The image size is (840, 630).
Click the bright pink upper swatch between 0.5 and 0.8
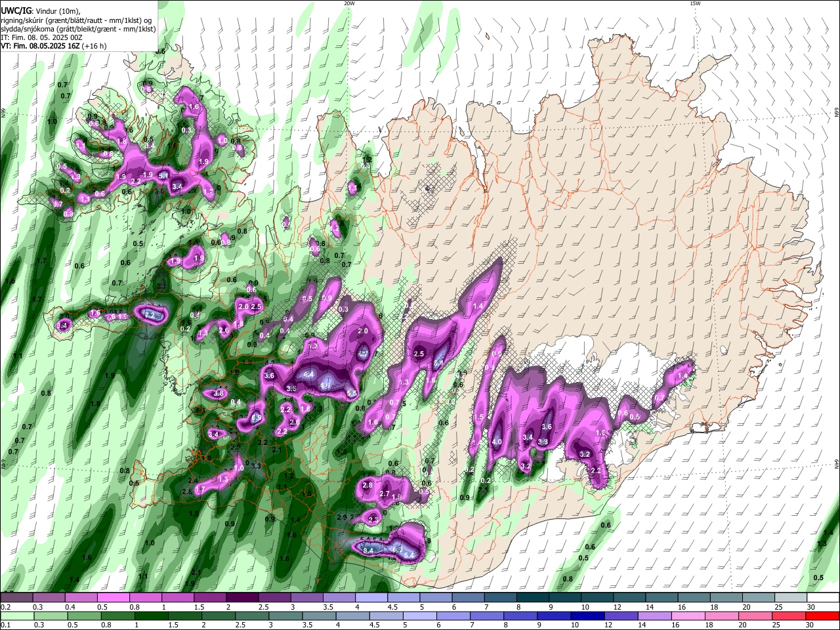click(113, 598)
